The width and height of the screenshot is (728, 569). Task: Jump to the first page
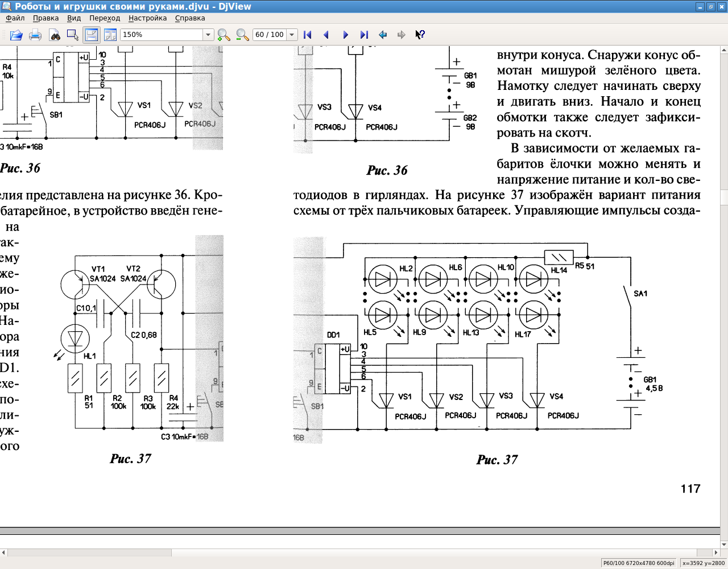(x=308, y=35)
